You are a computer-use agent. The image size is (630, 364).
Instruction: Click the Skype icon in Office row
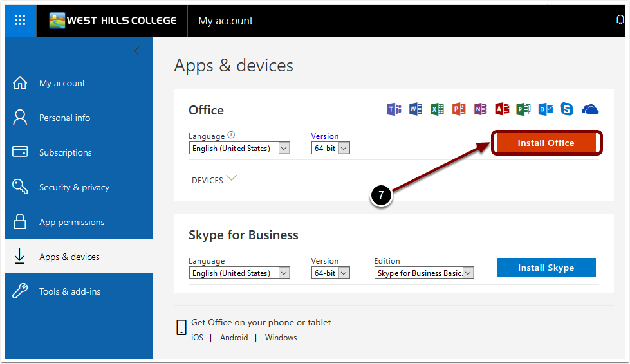[566, 109]
